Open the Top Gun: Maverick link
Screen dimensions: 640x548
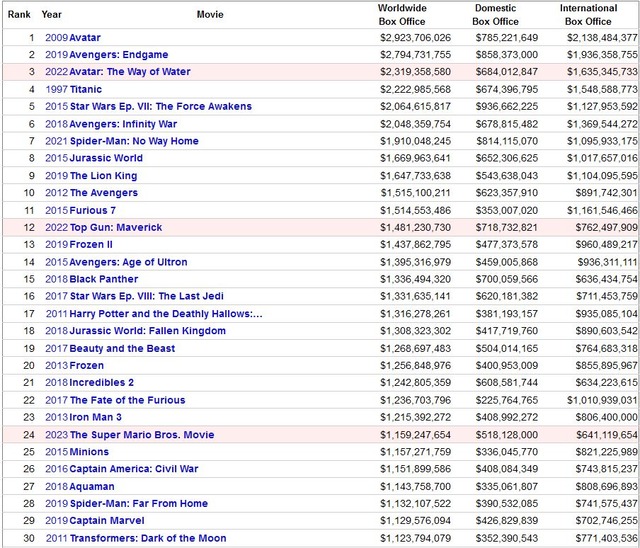pos(116,227)
